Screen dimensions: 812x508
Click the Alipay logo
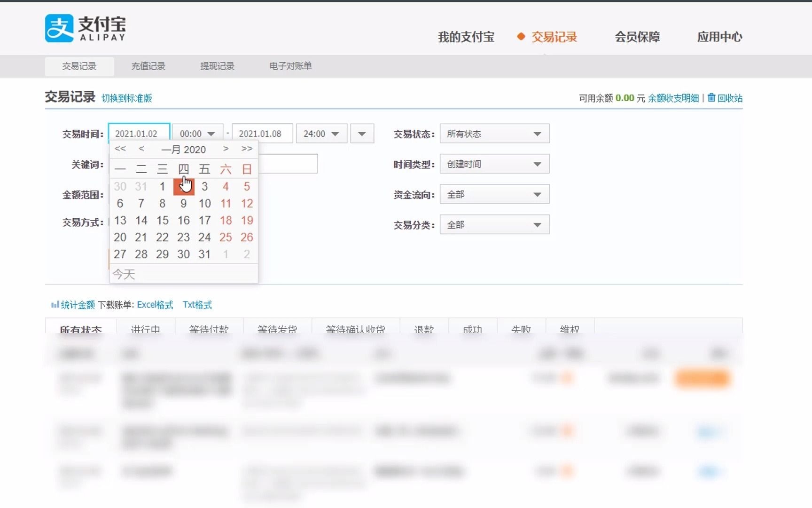pyautogui.click(x=85, y=28)
